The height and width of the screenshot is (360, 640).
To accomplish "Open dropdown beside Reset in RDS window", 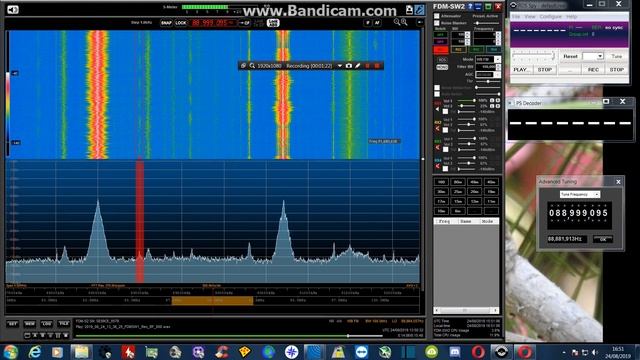I will tap(593, 56).
